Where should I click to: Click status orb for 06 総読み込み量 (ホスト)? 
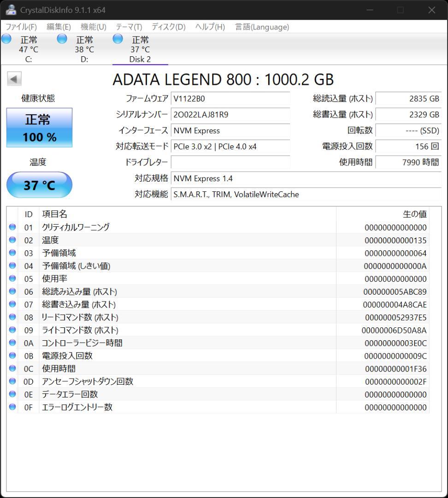[x=12, y=291]
